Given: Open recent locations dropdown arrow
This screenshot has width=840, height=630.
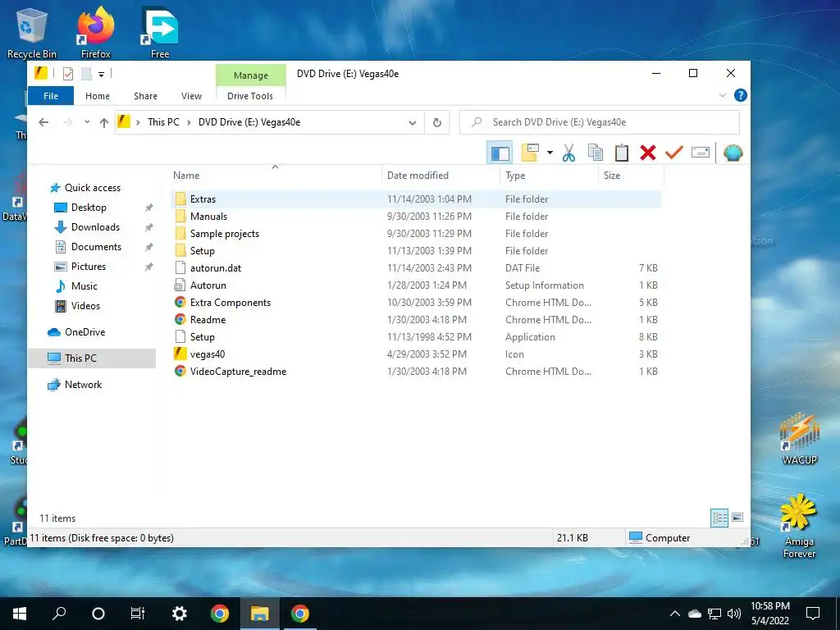Looking at the screenshot, I should 87,122.
